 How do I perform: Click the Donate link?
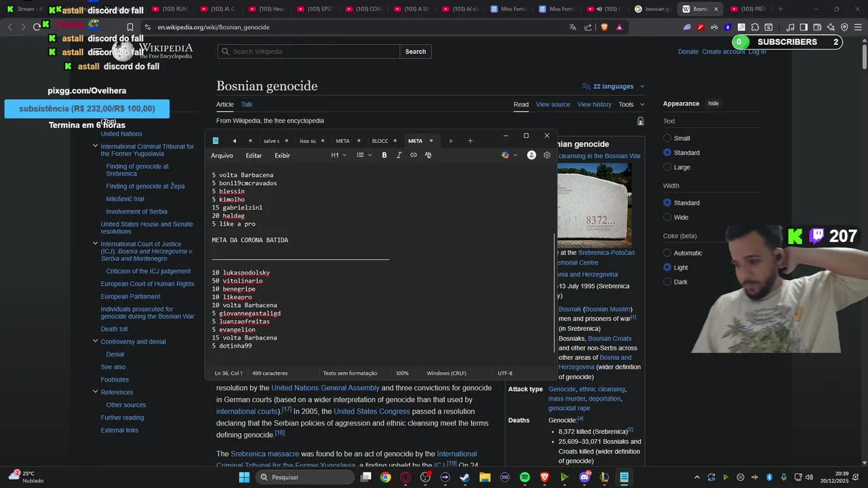688,52
